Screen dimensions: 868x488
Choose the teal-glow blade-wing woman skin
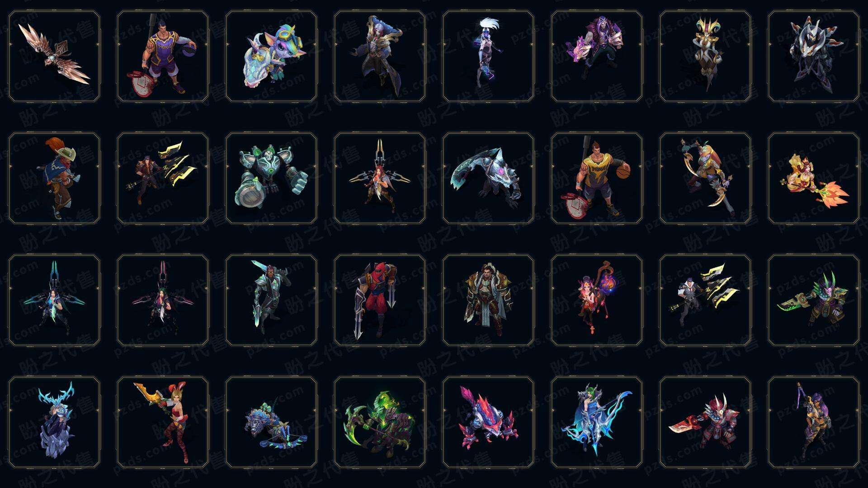tap(54, 300)
